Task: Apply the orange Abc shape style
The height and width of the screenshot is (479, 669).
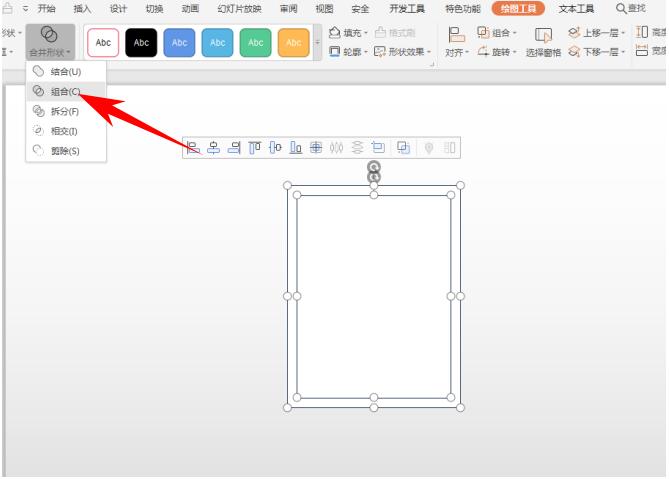Action: coord(293,43)
